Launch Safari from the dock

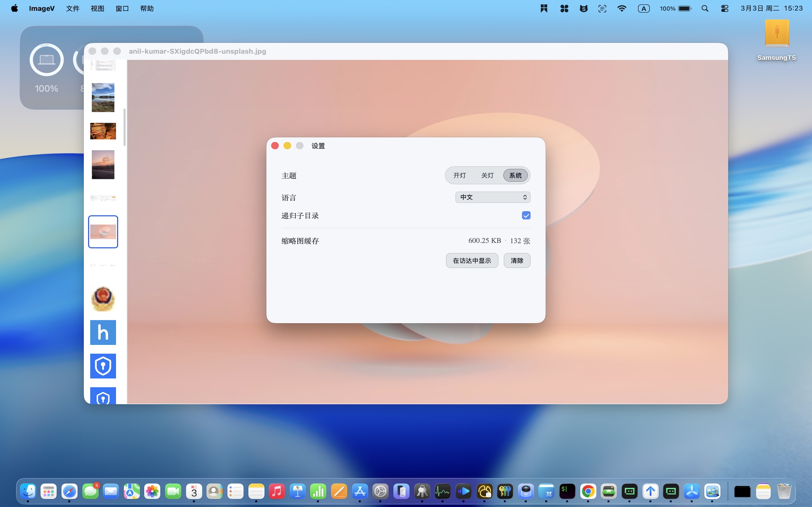(x=69, y=491)
